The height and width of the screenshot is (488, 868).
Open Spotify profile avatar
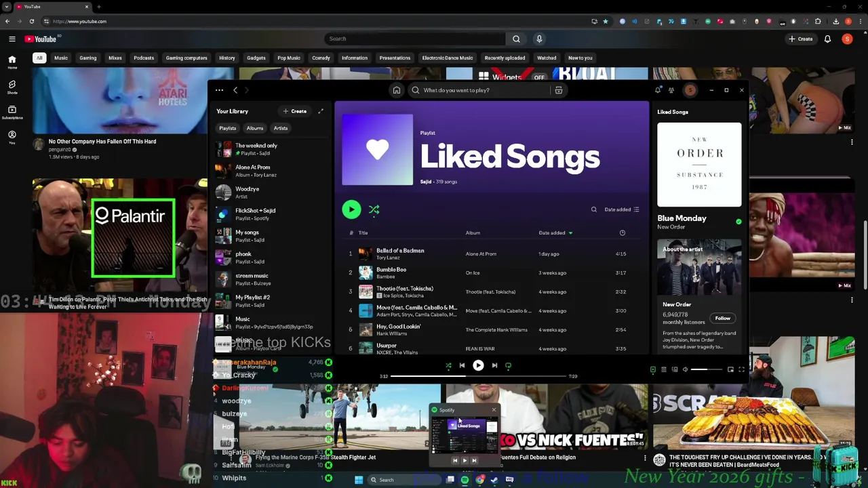[x=690, y=90]
